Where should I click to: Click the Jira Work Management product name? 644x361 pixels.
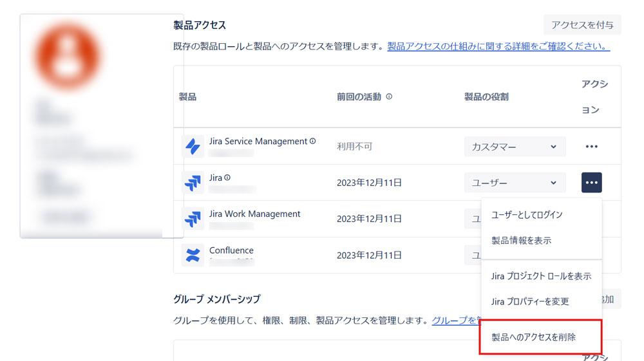coord(254,214)
